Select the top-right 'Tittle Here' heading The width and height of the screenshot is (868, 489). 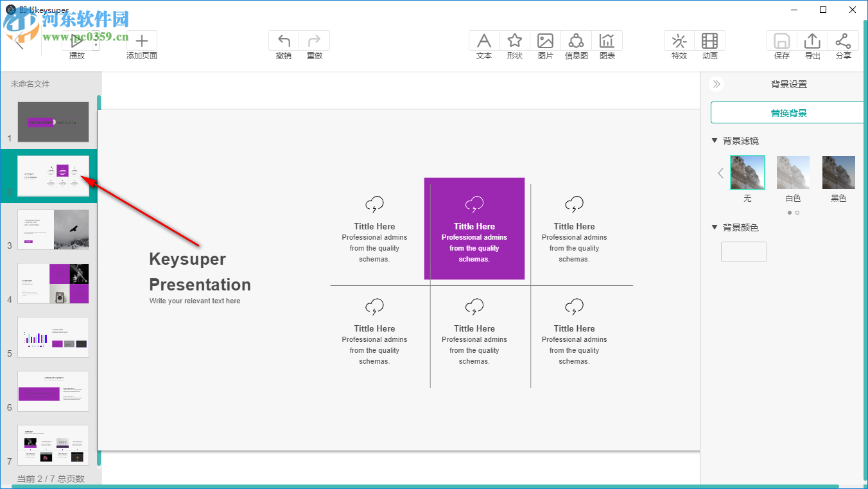click(x=575, y=226)
